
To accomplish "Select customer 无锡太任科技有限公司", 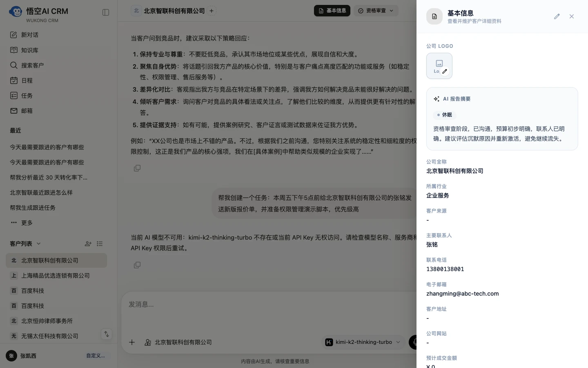I will [56, 336].
